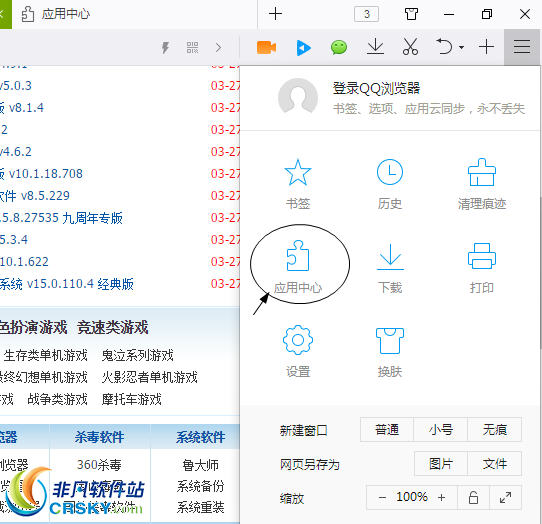Viewport: 542px width, 524px height.
Task: Click 登录QQ浏览器 login text
Action: point(376,88)
